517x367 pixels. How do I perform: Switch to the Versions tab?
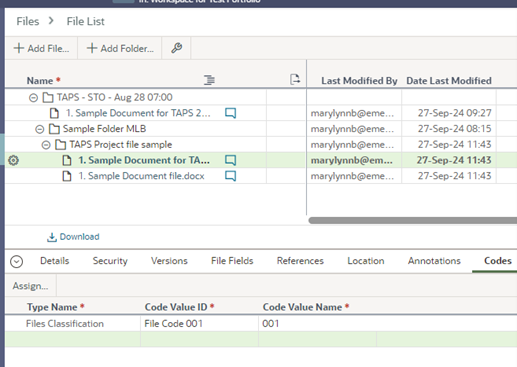click(169, 261)
